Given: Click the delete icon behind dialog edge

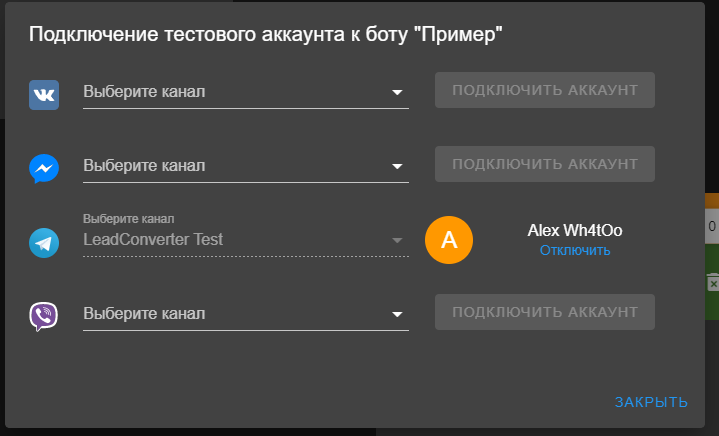Looking at the screenshot, I should pos(713,283).
